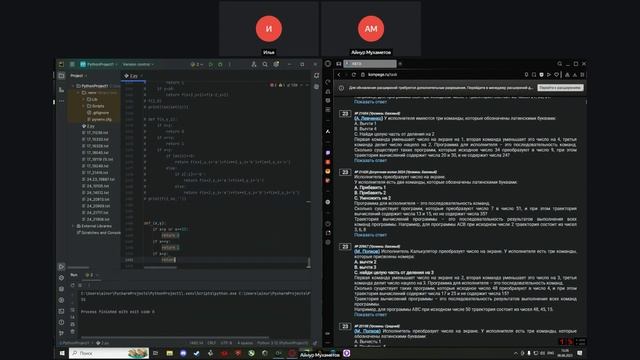Image resolution: width=640 pixels, height=360 pixels.
Task: Open UTF-8 encoding selector in status bar
Action: pyautogui.click(x=226, y=343)
